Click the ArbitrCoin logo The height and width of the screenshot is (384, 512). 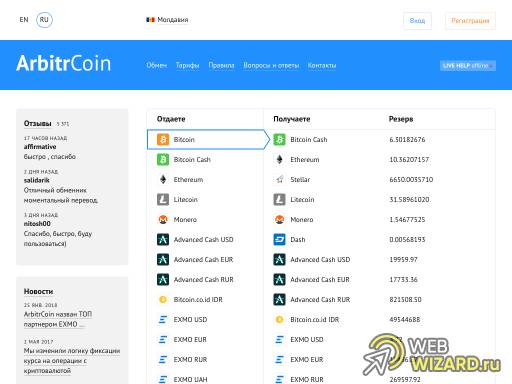(x=63, y=63)
